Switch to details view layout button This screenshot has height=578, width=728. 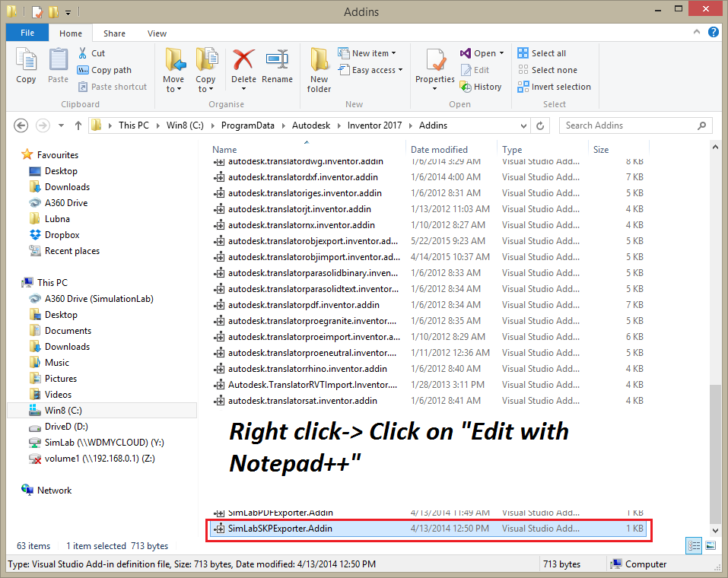(694, 545)
